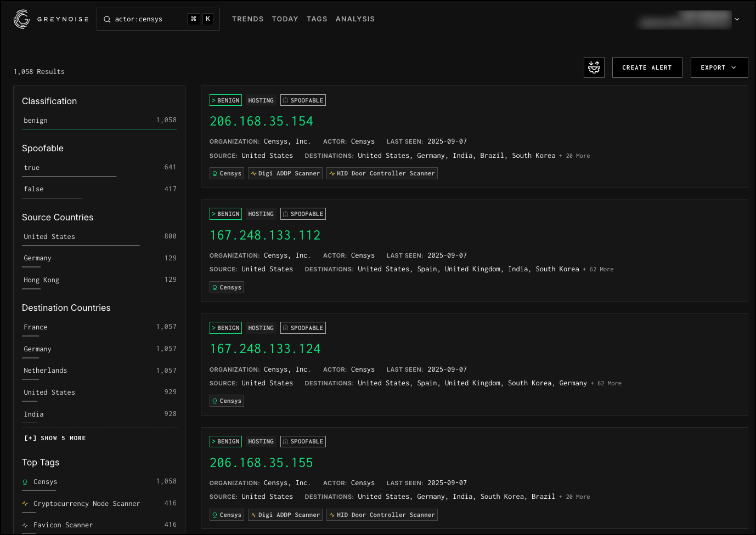The height and width of the screenshot is (535, 756).
Task: Click the K key shortcut badge
Action: [208, 19]
